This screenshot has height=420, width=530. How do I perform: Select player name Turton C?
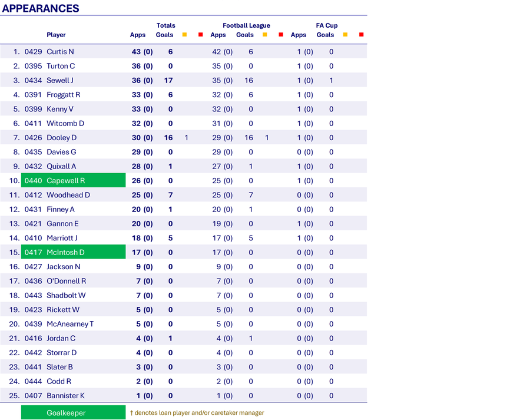pyautogui.click(x=61, y=66)
